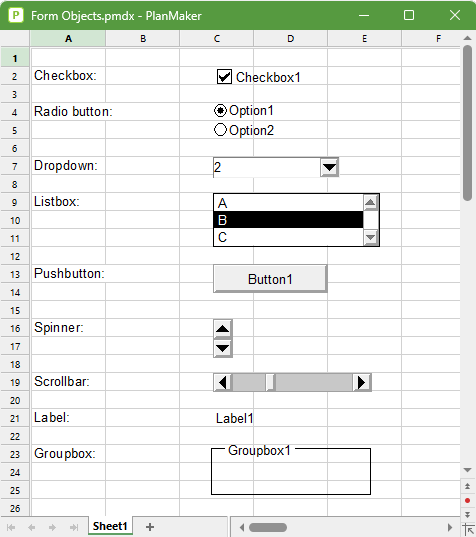
Task: Select column D header
Action: 291,38
